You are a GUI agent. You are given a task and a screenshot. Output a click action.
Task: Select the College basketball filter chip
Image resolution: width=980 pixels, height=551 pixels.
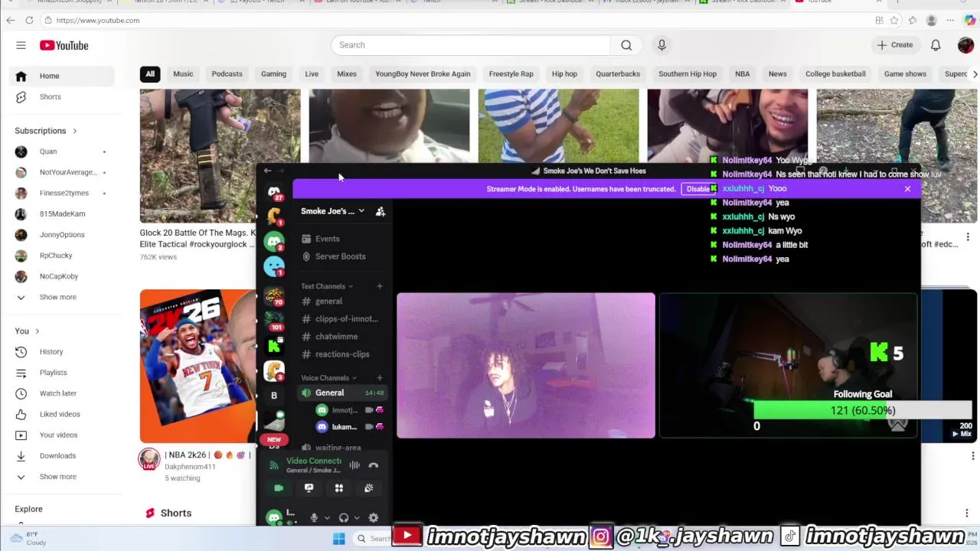click(x=835, y=74)
